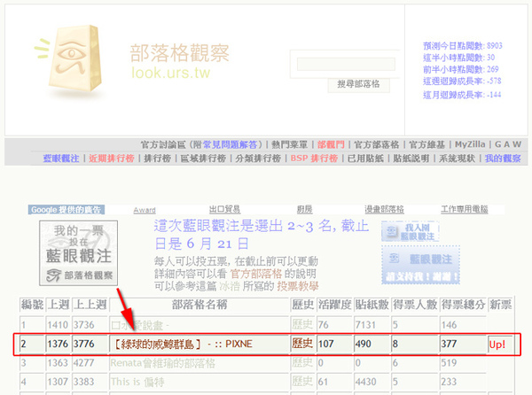This screenshot has width=532, height=395.
Task: Open 歷史 link for Renata row
Action: (x=302, y=362)
